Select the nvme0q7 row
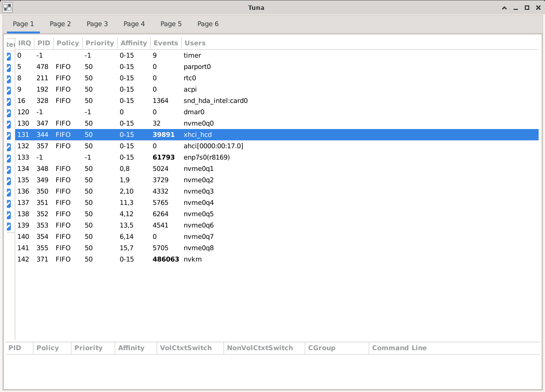The width and height of the screenshot is (545, 392). (x=277, y=236)
